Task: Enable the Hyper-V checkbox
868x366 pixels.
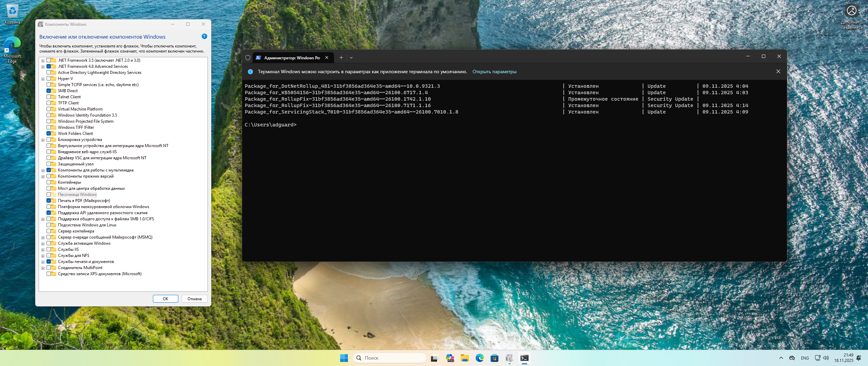Action: click(49, 79)
